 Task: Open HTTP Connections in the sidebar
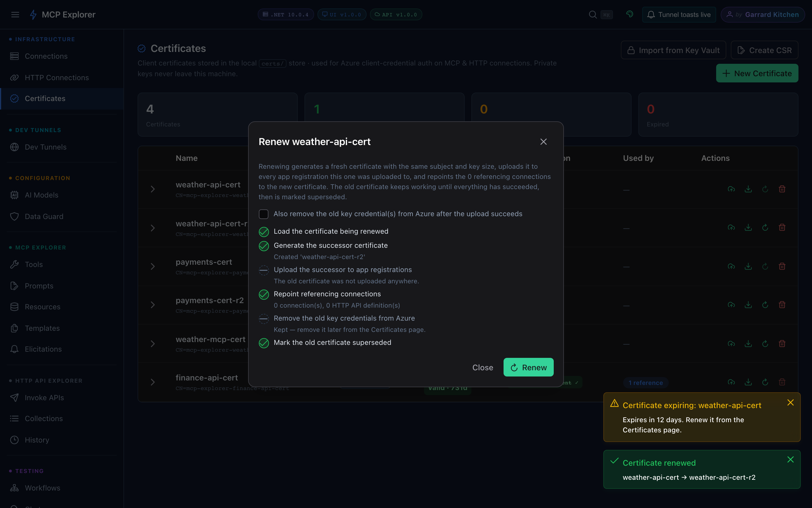coord(62,77)
